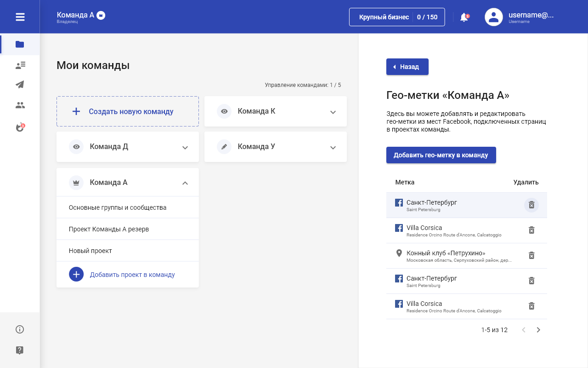Image resolution: width=588 pixels, height=368 pixels.
Task: Expand the Команда У card
Action: tap(333, 148)
